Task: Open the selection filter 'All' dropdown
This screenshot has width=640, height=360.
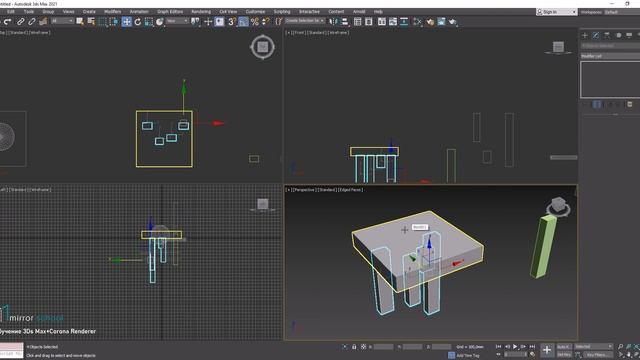Action: pyautogui.click(x=62, y=21)
